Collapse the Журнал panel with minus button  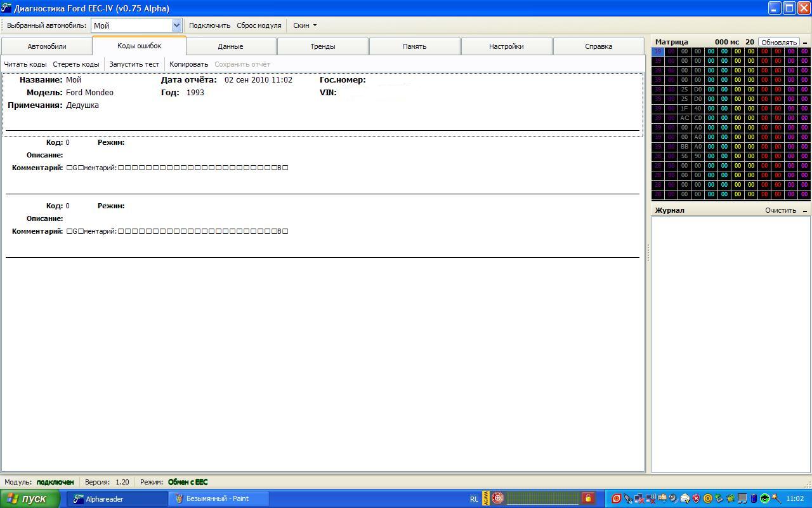[805, 211]
